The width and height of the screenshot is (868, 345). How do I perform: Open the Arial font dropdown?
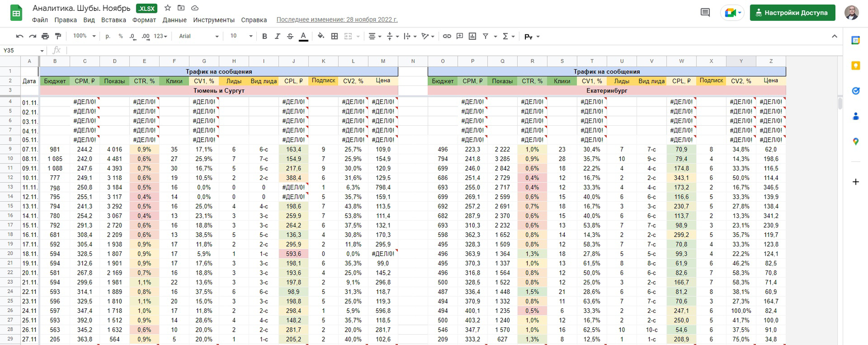[x=199, y=36]
